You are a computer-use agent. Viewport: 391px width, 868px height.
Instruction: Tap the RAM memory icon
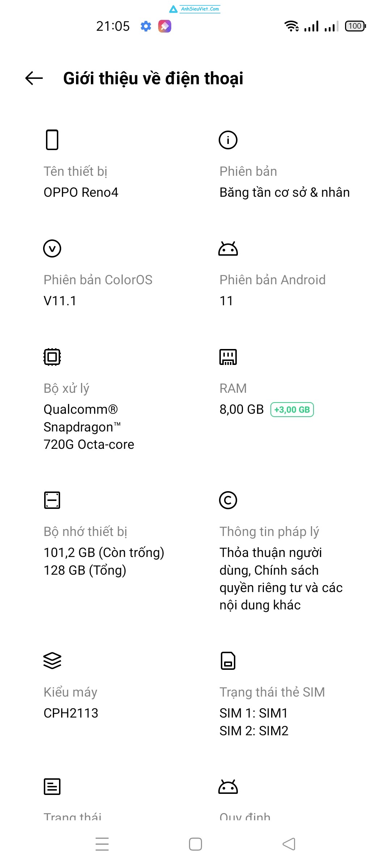[x=228, y=357]
